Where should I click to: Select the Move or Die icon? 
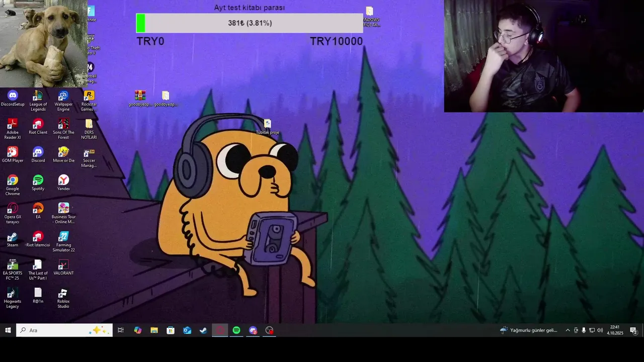click(63, 155)
